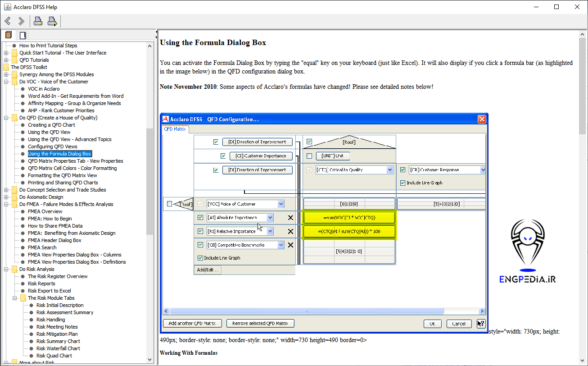Screen dimensions: 588x366
Task: Collapse the navigation pane with splitter arrow
Action: 156,32
